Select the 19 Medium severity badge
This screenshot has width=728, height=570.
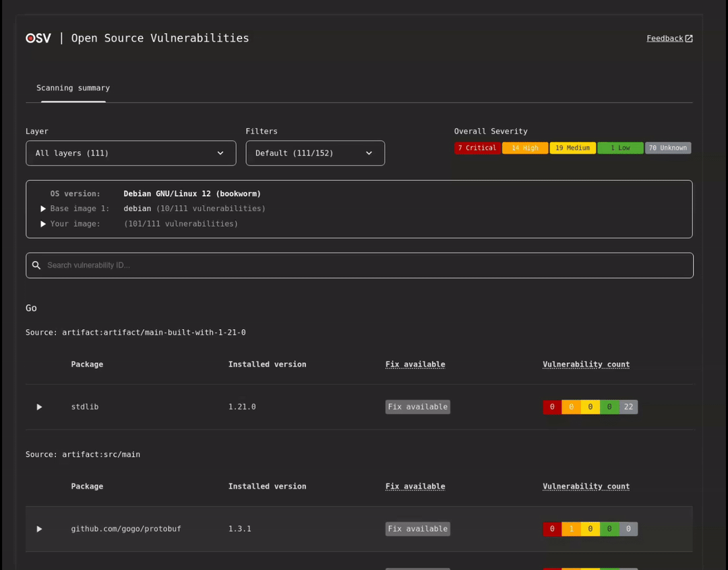click(572, 147)
